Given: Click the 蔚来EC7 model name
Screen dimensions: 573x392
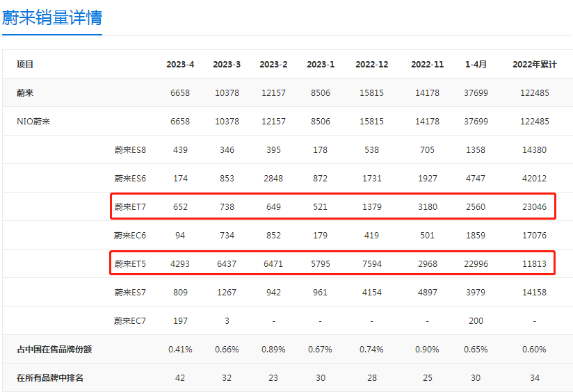Looking at the screenshot, I should [x=130, y=321].
